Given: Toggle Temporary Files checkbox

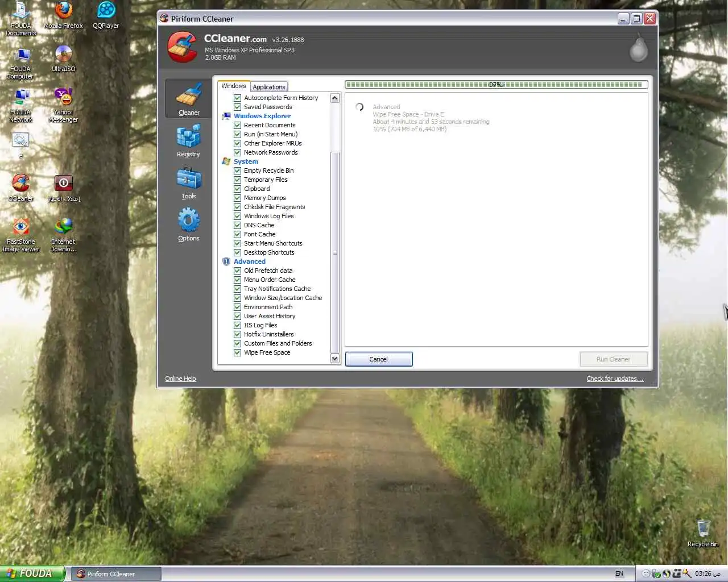Looking at the screenshot, I should point(238,180).
